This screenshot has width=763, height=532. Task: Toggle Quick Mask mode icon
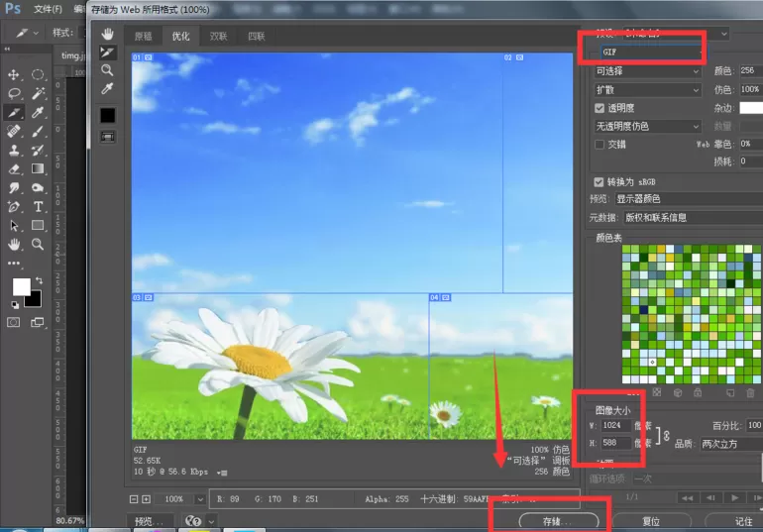point(14,322)
